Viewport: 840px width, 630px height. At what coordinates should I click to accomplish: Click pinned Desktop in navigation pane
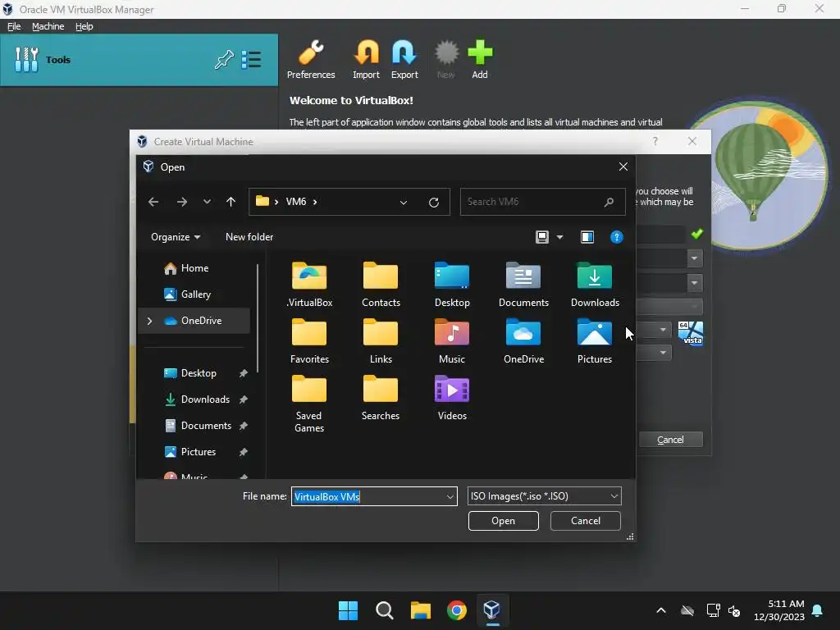pos(199,373)
